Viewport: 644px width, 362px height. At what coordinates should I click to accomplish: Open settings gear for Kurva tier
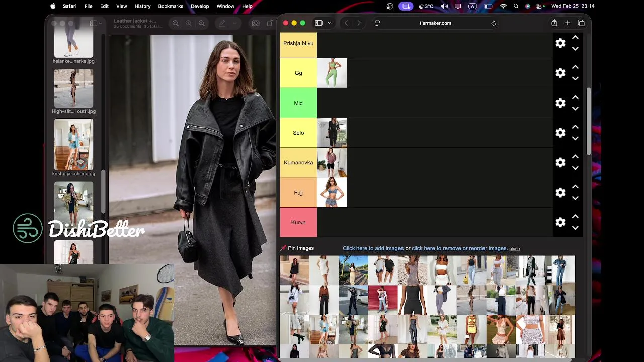click(x=560, y=222)
